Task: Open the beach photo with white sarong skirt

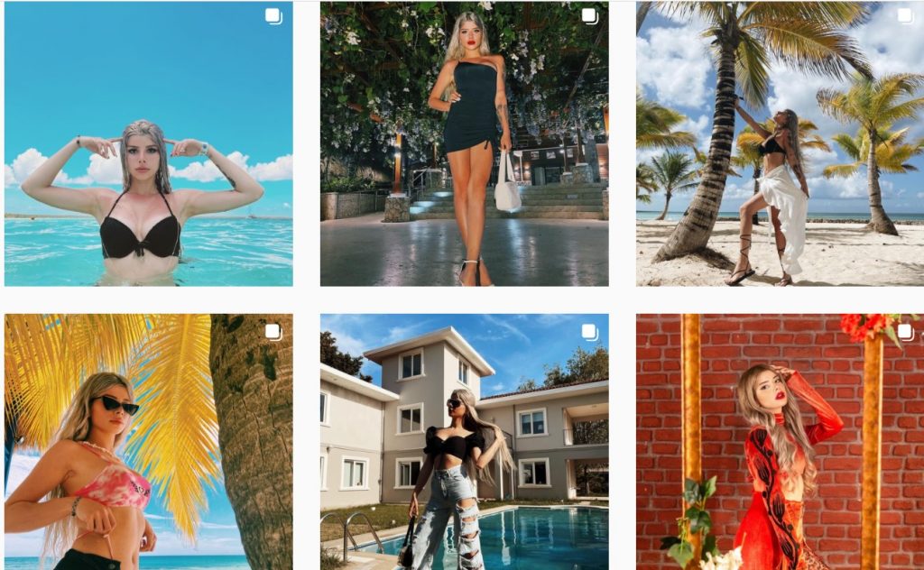Action: pos(781,143)
